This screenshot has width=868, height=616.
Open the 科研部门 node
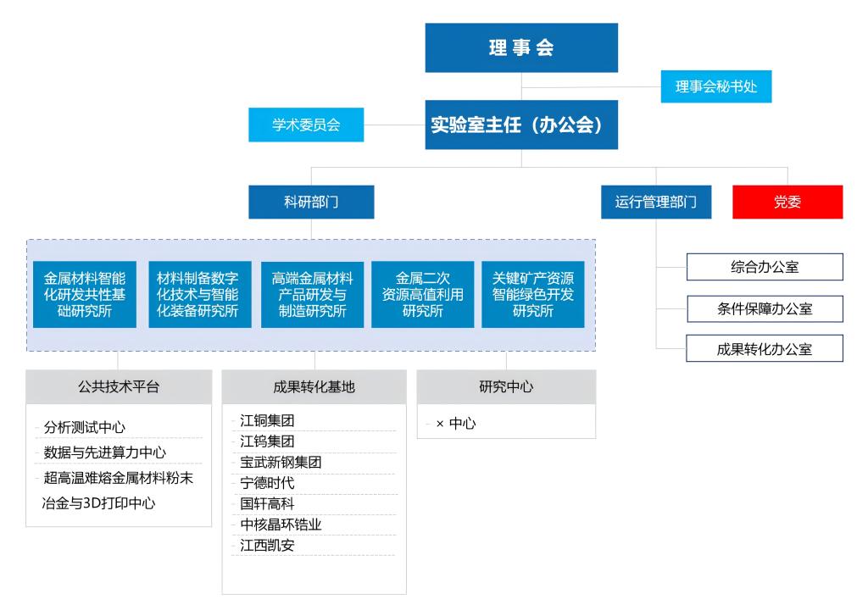[311, 202]
